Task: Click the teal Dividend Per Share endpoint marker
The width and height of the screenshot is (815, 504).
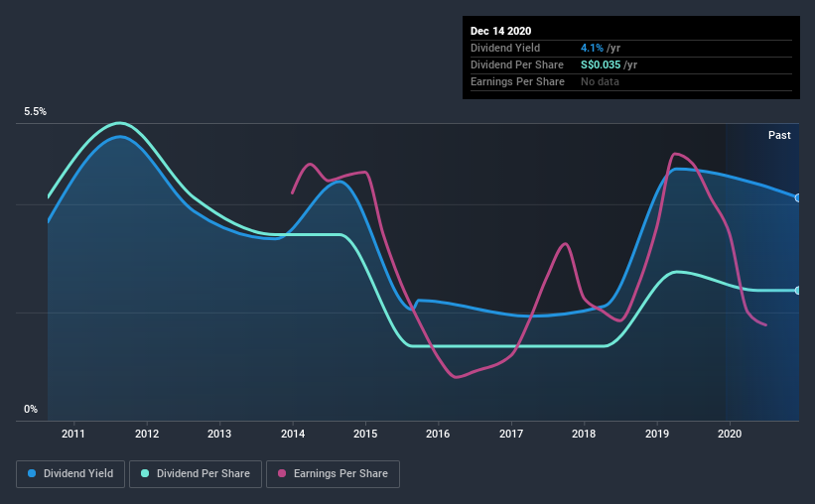Action: coord(798,291)
